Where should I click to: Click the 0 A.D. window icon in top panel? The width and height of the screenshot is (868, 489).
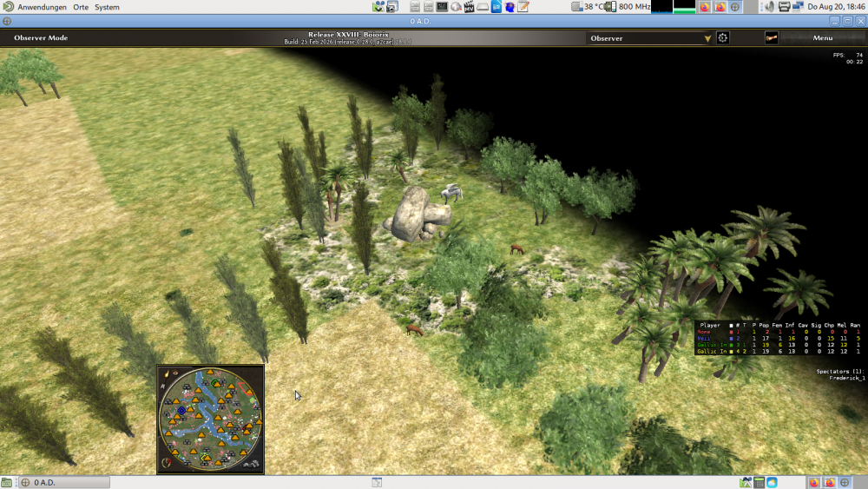[734, 7]
